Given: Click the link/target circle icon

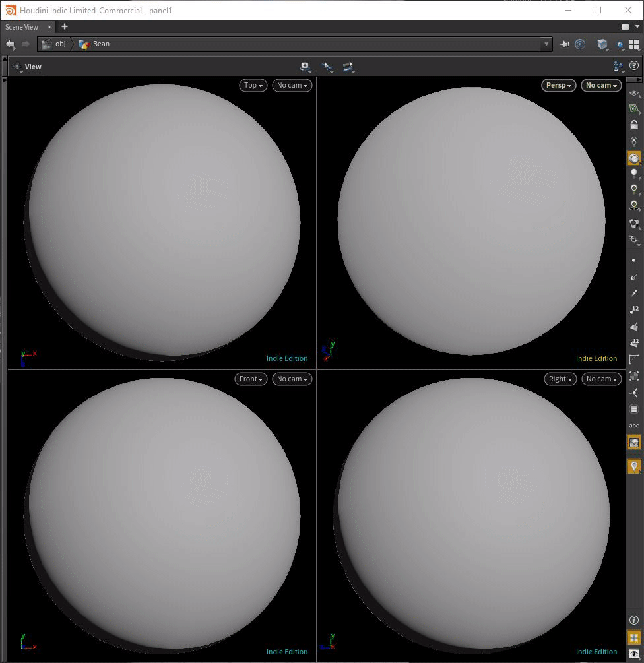Looking at the screenshot, I should coord(580,44).
